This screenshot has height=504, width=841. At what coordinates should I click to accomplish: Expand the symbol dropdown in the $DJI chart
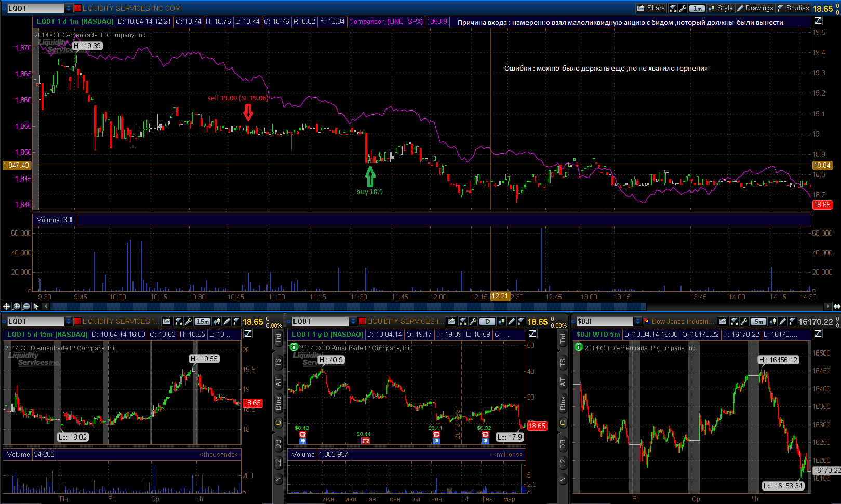pyautogui.click(x=638, y=321)
